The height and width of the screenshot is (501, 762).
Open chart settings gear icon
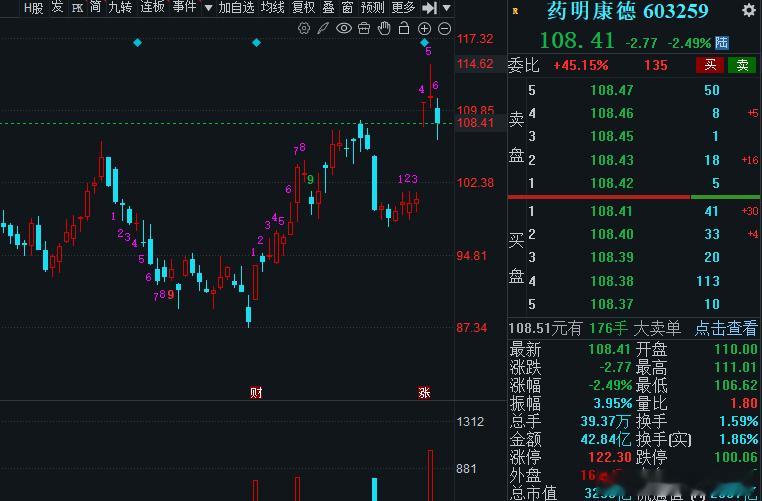coord(304,28)
